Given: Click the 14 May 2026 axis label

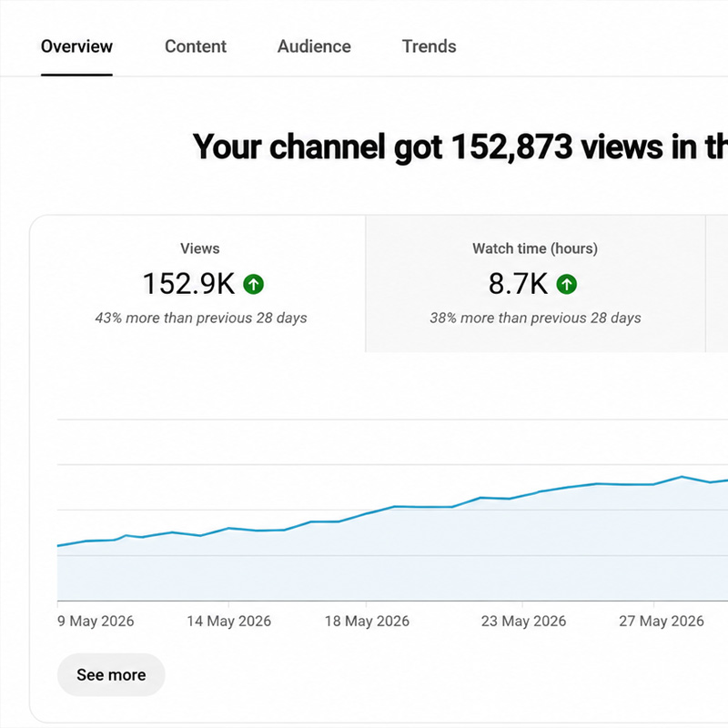Looking at the screenshot, I should 229,622.
